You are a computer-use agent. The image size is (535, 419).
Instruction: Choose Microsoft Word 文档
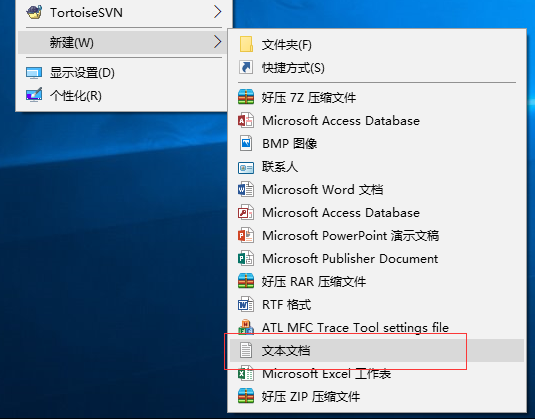[x=377, y=189]
